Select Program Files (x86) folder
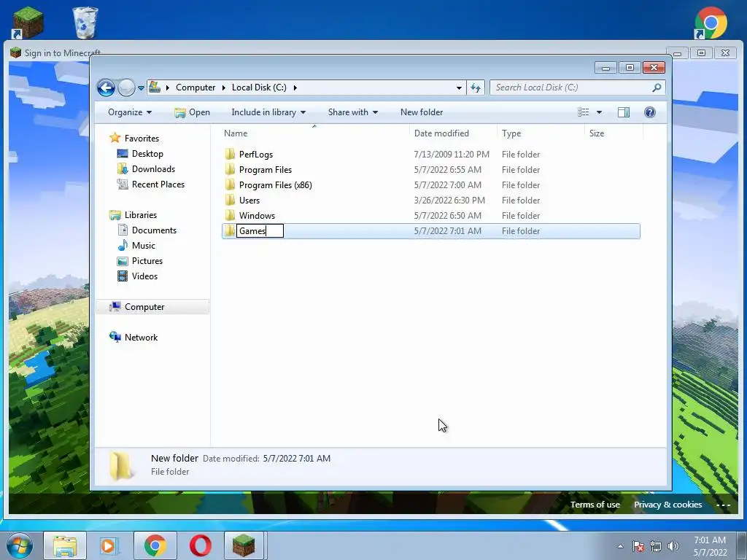The image size is (747, 560). [275, 184]
